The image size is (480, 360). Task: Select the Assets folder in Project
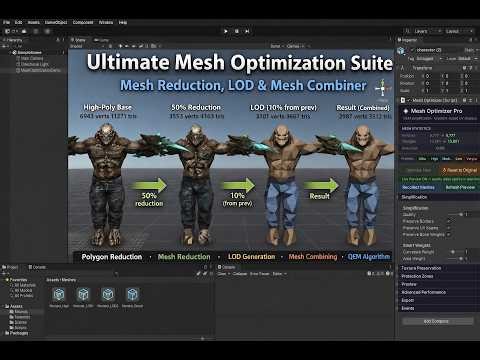14,306
